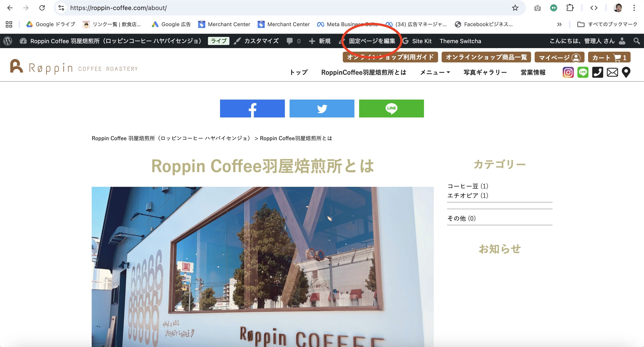Click the phone call icon
Image resolution: width=644 pixels, height=347 pixels.
(597, 72)
